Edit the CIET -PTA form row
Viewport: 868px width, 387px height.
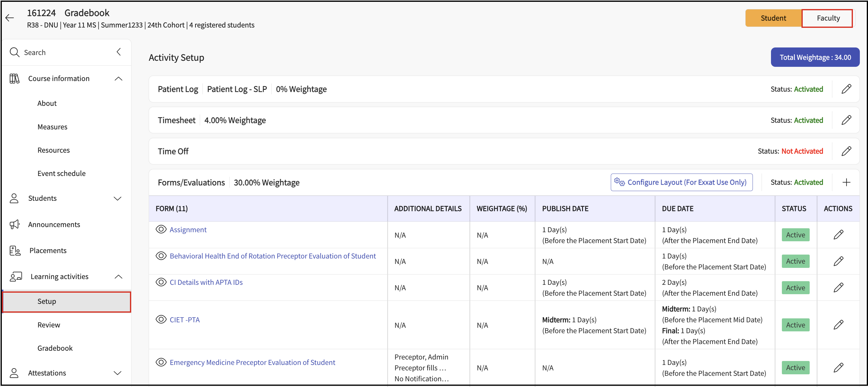point(838,325)
